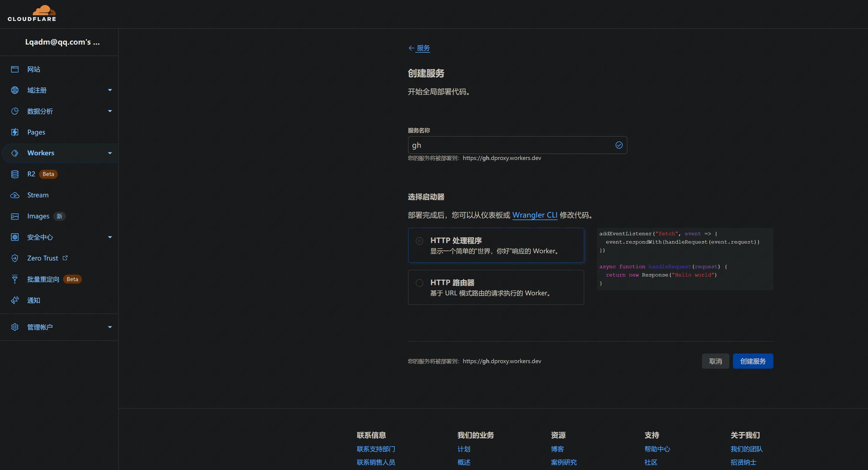
Task: Click the Pages lightning icon
Action: [x=15, y=132]
